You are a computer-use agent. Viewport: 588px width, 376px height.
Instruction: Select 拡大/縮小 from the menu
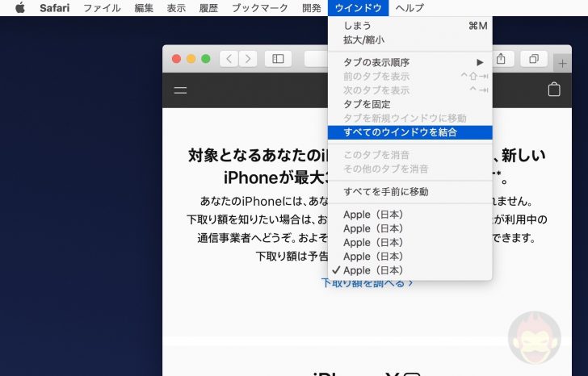point(409,40)
